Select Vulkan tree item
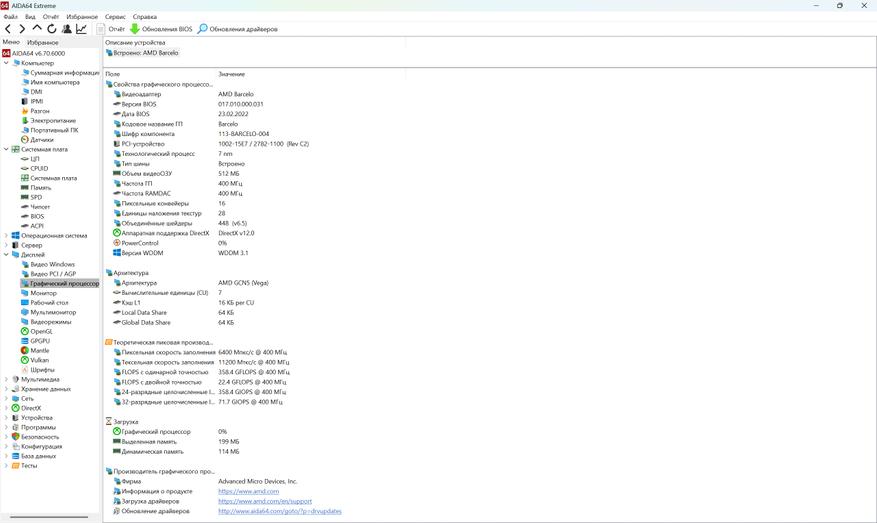 pyautogui.click(x=35, y=360)
